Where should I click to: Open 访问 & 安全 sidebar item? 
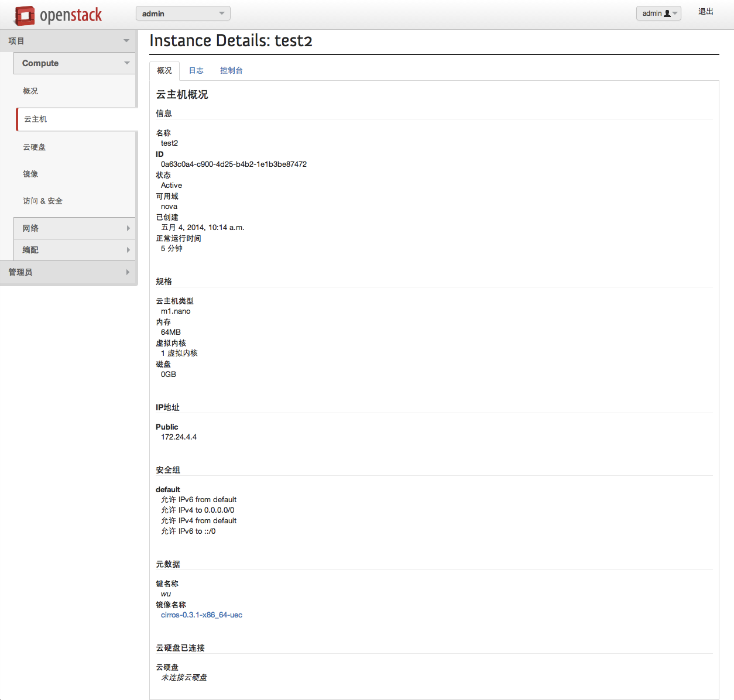[x=43, y=201]
